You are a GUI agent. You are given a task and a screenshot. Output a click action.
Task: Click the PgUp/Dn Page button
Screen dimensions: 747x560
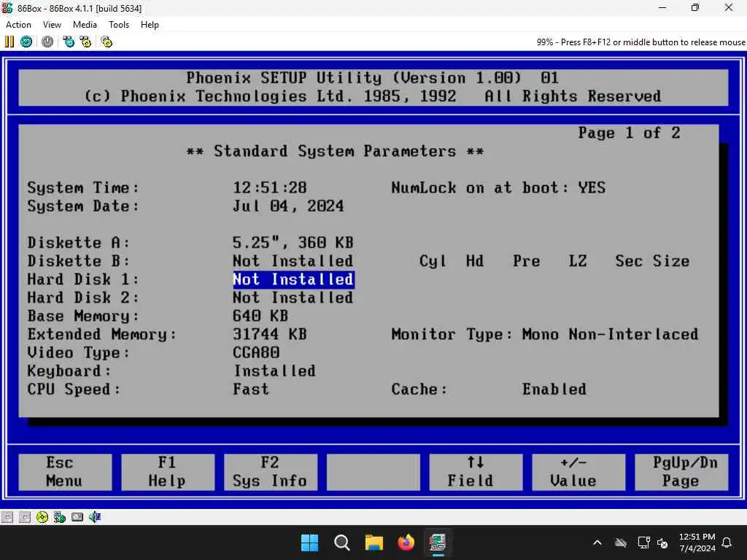point(681,472)
